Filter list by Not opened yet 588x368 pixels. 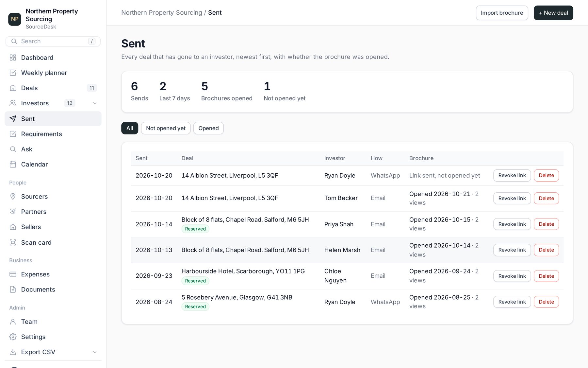pos(166,128)
